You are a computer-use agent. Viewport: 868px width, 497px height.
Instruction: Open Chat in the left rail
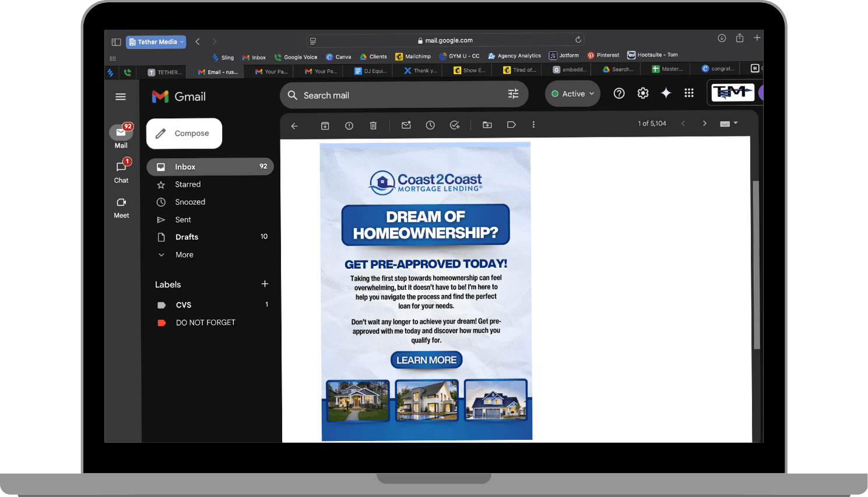pos(121,171)
